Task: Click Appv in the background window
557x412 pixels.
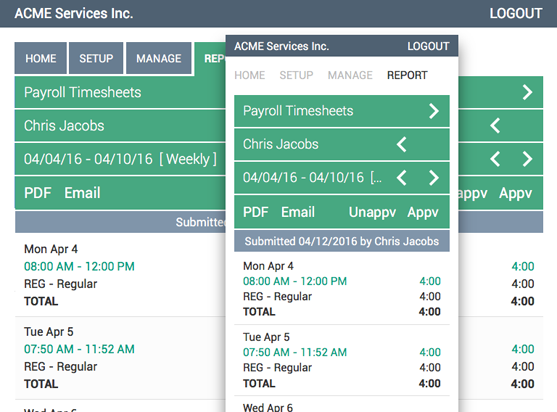Action: 515,193
